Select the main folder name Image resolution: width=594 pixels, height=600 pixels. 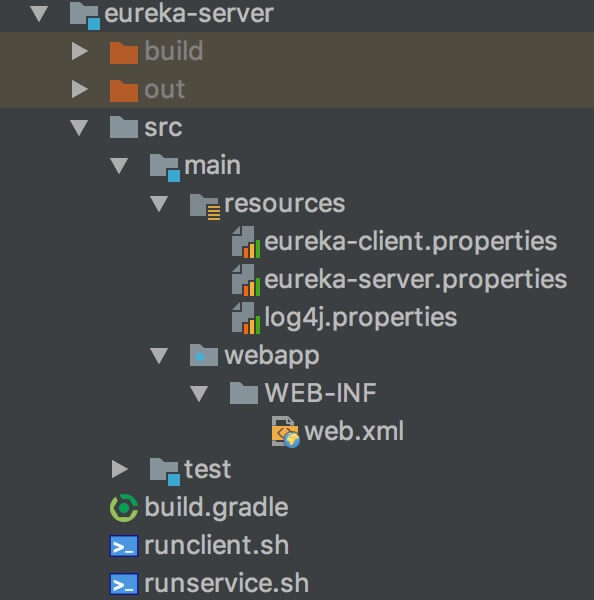pyautogui.click(x=212, y=165)
